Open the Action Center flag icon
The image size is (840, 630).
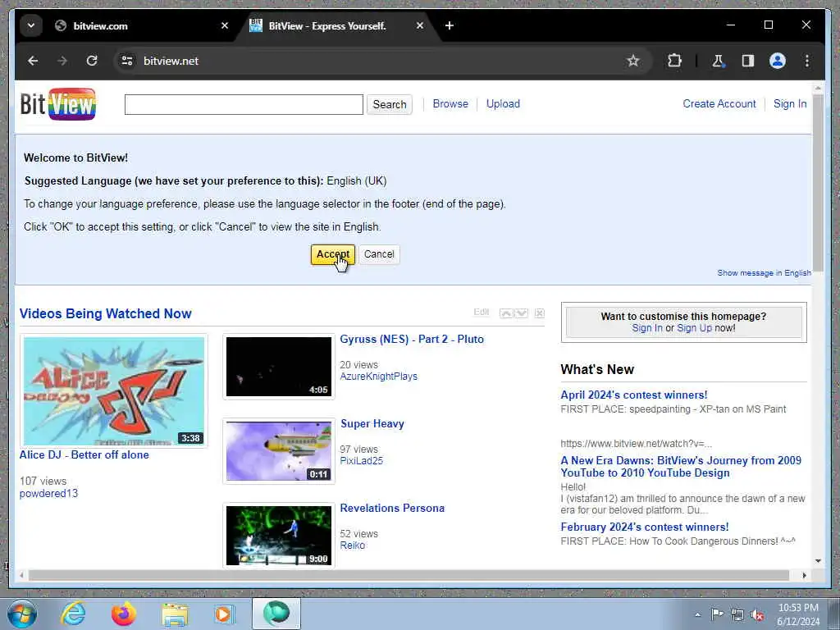tap(717, 614)
